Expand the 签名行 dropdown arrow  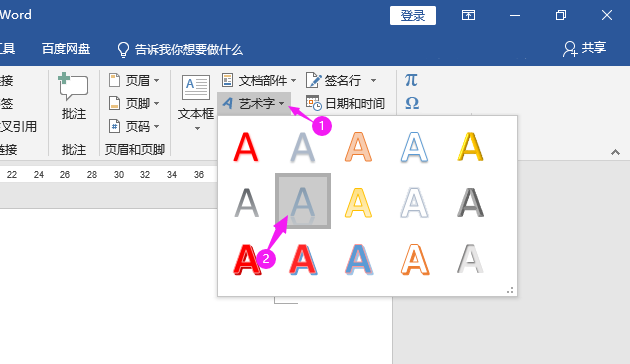[x=373, y=80]
